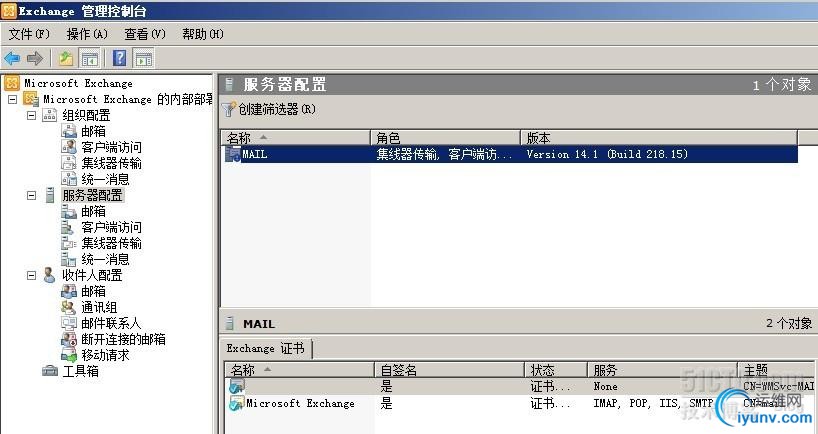Click the None services cell
818x434 pixels.
click(605, 387)
